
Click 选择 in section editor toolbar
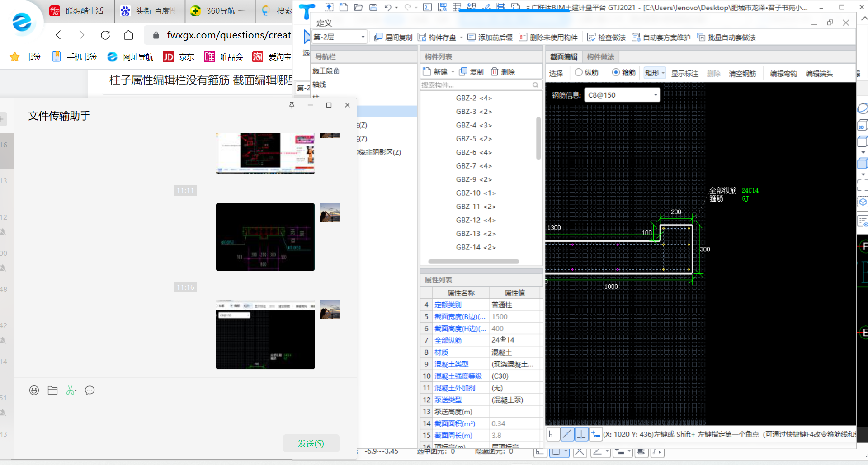coord(556,74)
